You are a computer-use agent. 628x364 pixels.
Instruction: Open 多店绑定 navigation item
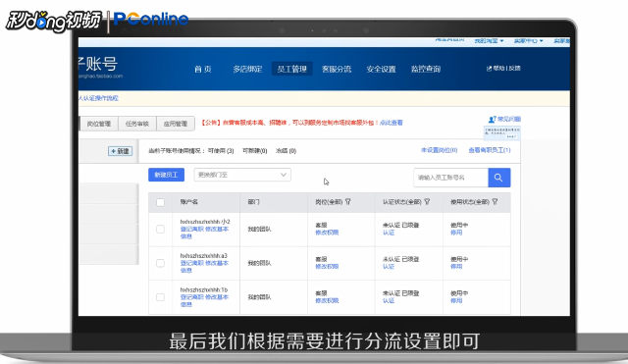point(247,69)
